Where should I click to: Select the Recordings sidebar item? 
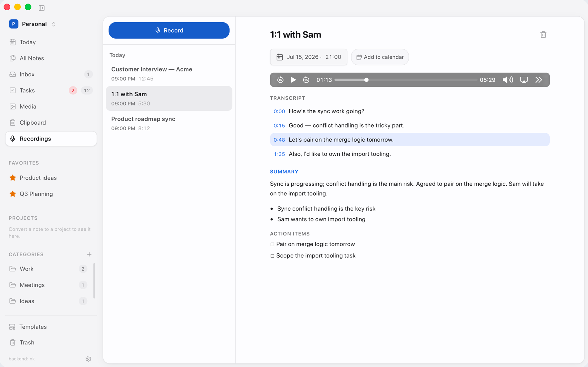(51, 139)
